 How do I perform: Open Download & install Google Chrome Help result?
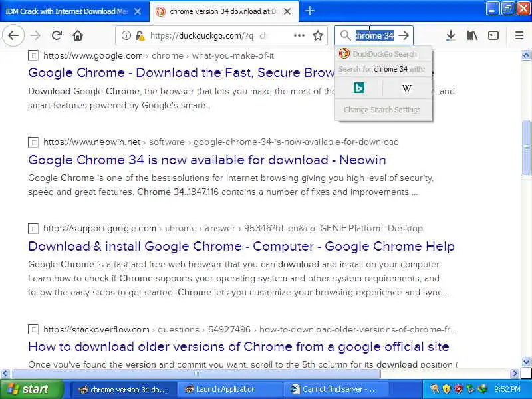click(241, 246)
